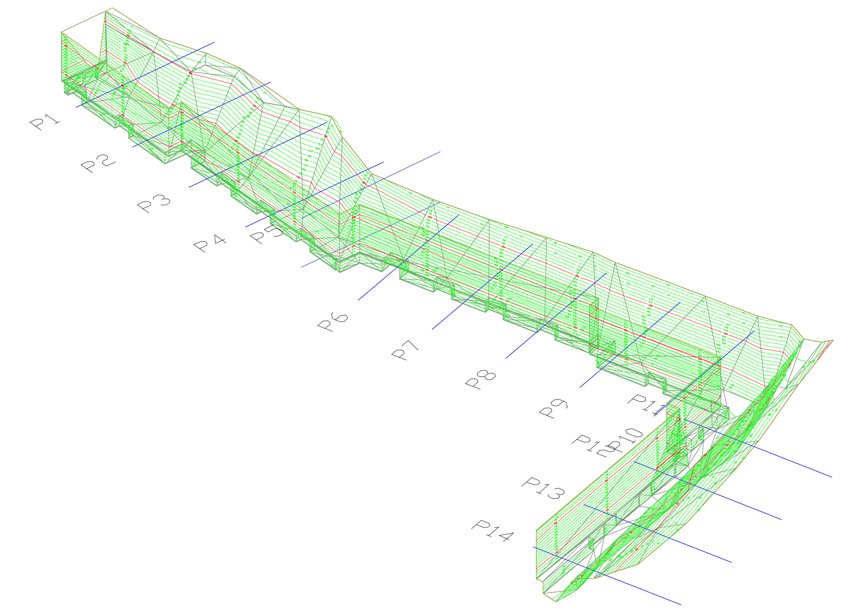Screen dimensions: 859x616
Task: Select the P4 section label
Action: pos(210,244)
